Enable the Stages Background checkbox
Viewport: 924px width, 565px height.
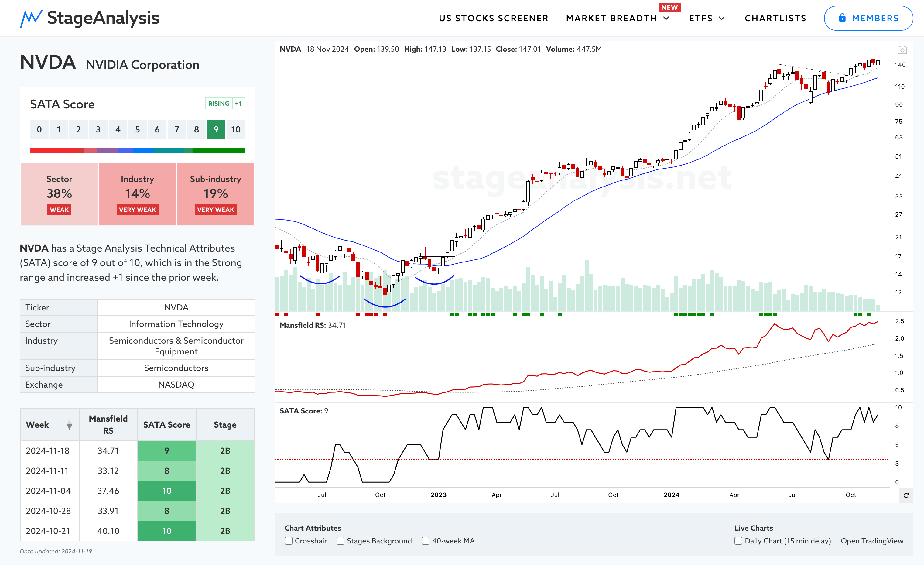click(340, 541)
